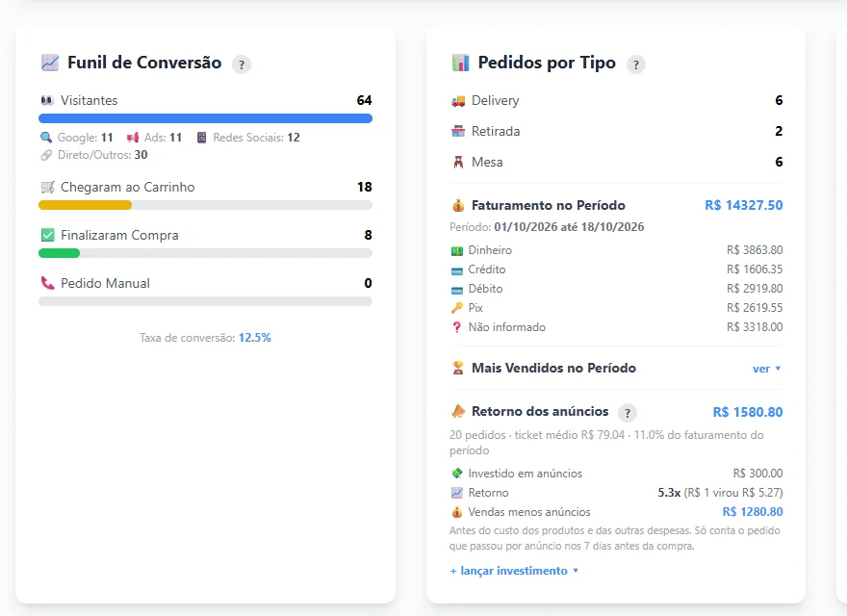
Task: Click the Retorno chart icon
Action: point(457,493)
